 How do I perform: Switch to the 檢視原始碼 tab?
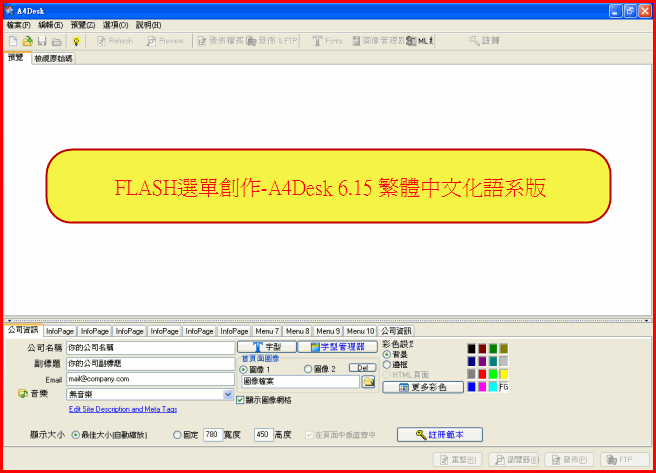coord(53,59)
